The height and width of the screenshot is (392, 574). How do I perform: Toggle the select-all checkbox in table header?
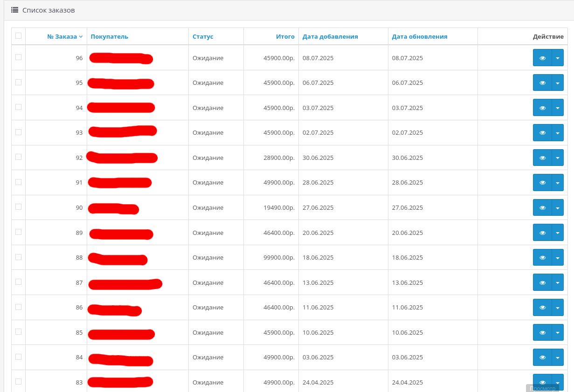(18, 35)
